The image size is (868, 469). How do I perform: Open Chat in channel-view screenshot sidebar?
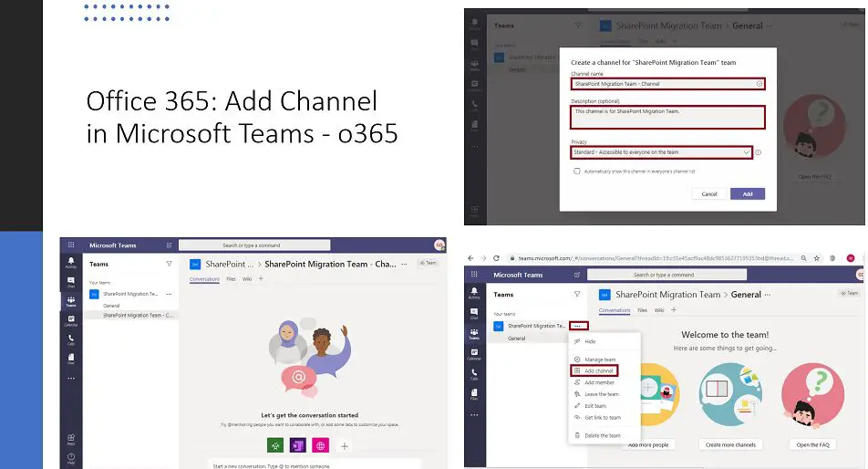coord(71,282)
